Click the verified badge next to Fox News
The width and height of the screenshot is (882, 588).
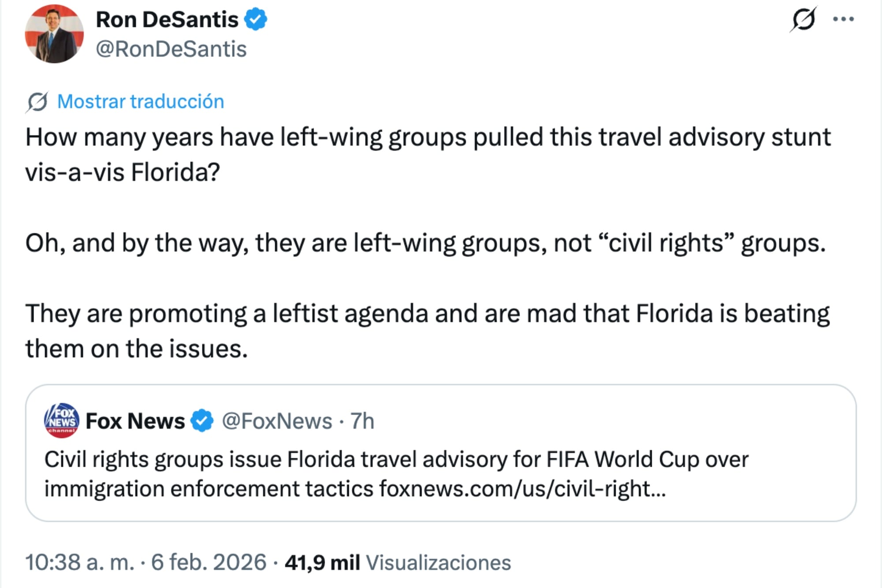click(x=201, y=420)
